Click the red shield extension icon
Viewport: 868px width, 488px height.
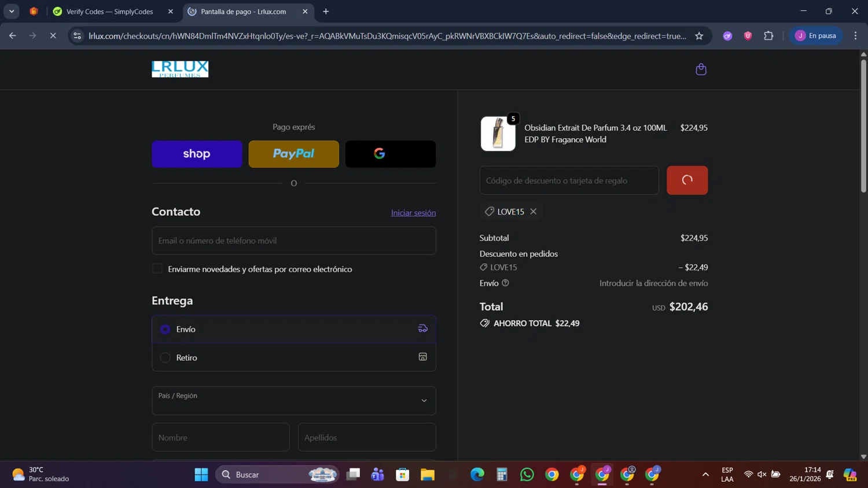click(x=748, y=36)
